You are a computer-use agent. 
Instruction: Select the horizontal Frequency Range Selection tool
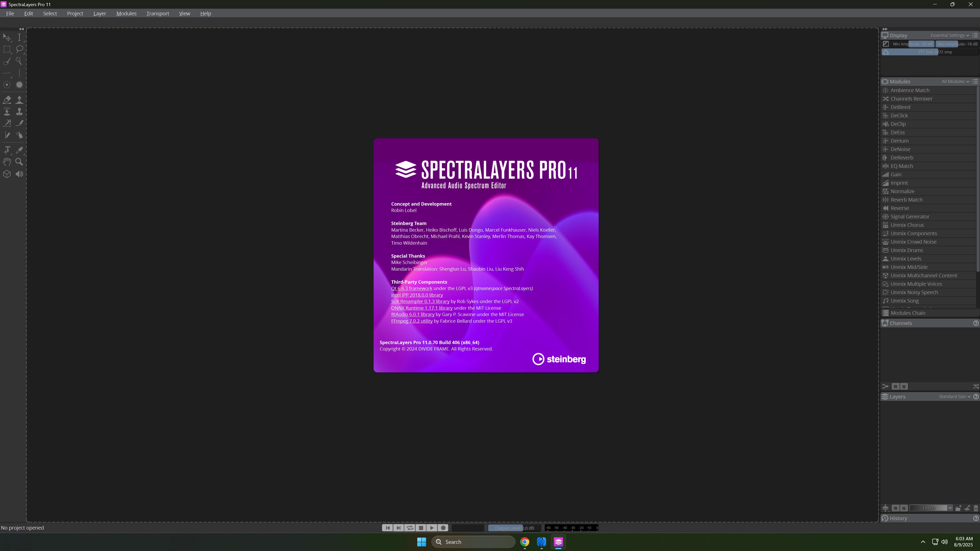[x=7, y=73]
